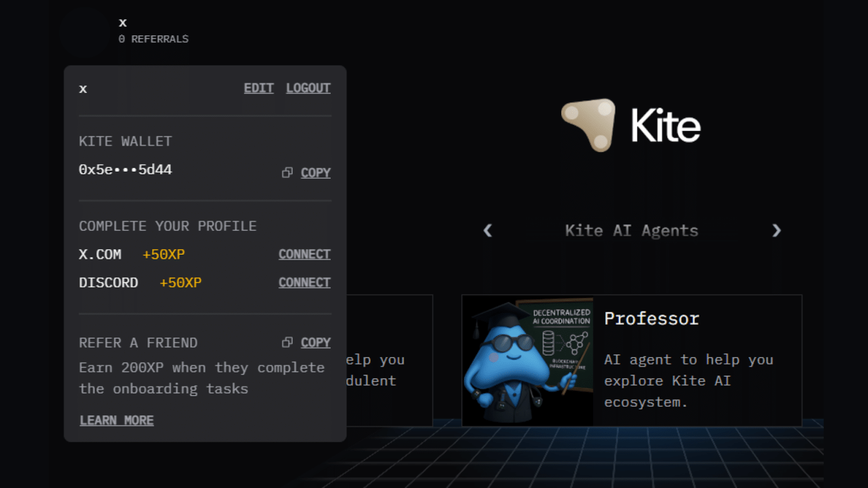
Task: Connect the X.COM account
Action: pos(304,254)
